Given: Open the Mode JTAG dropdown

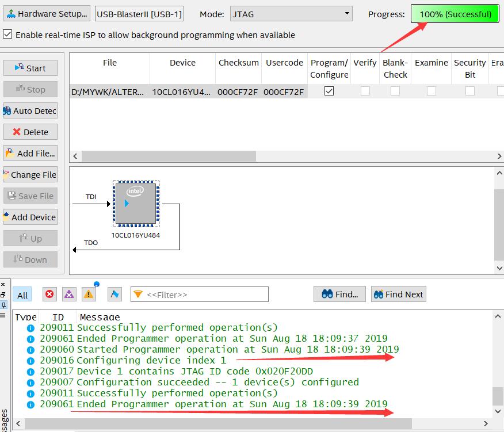Looking at the screenshot, I should 291,14.
